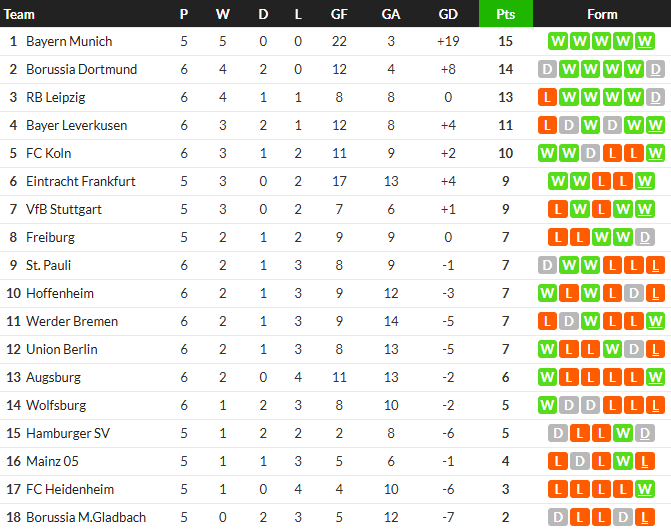Open the Borussia Dortmund team link

81,70
